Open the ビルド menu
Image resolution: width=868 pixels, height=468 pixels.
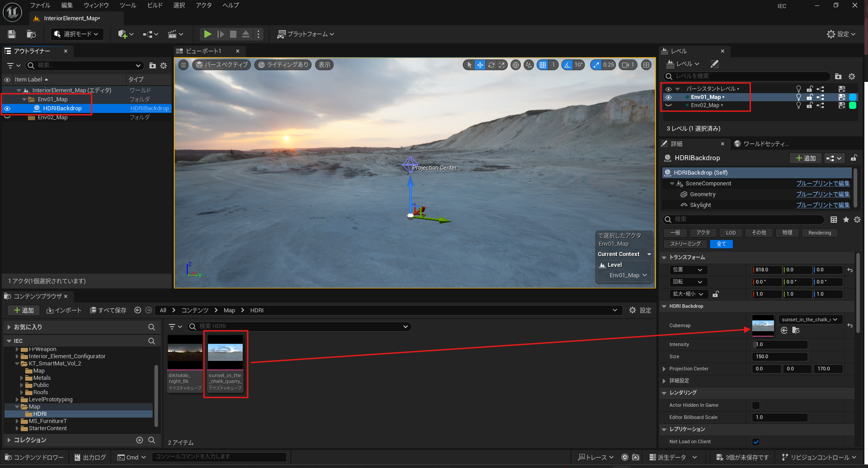point(155,5)
